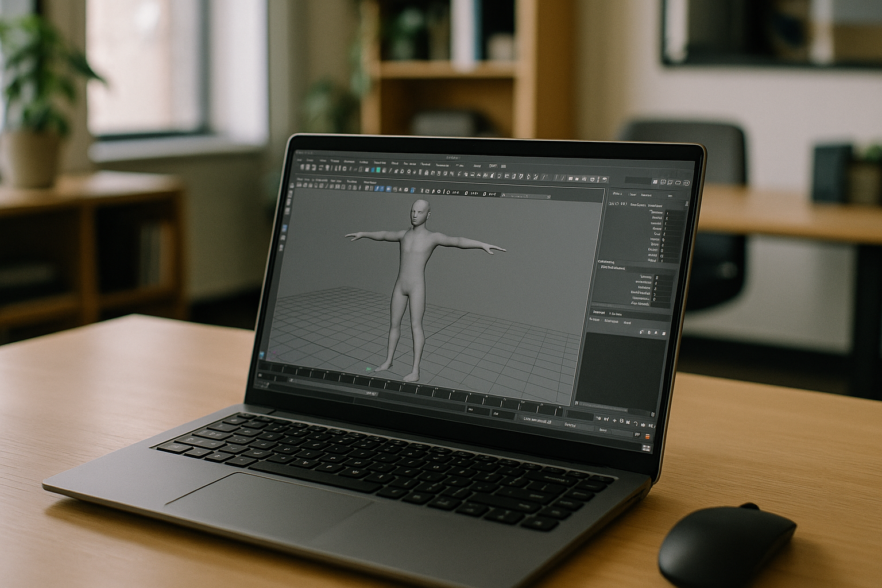
Task: Click the spiral icon at the top-right corner of the app
Action: pyautogui.click(x=686, y=183)
